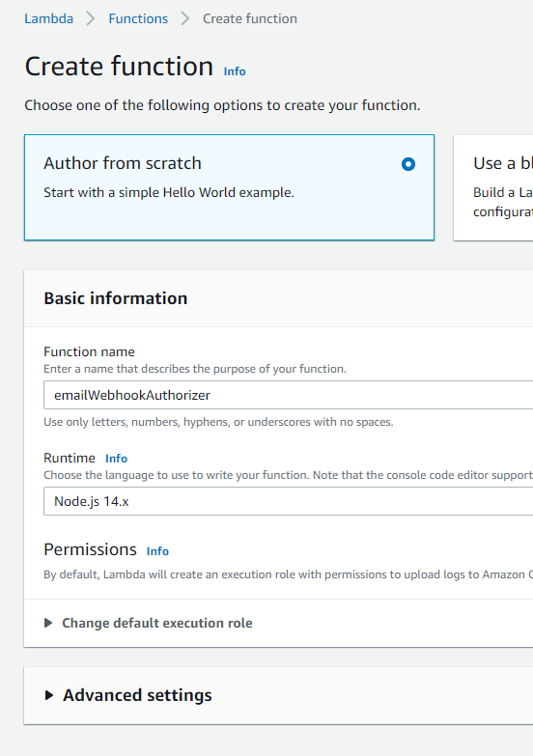Open the Runtime Node.js 14.x dropdown

click(288, 501)
